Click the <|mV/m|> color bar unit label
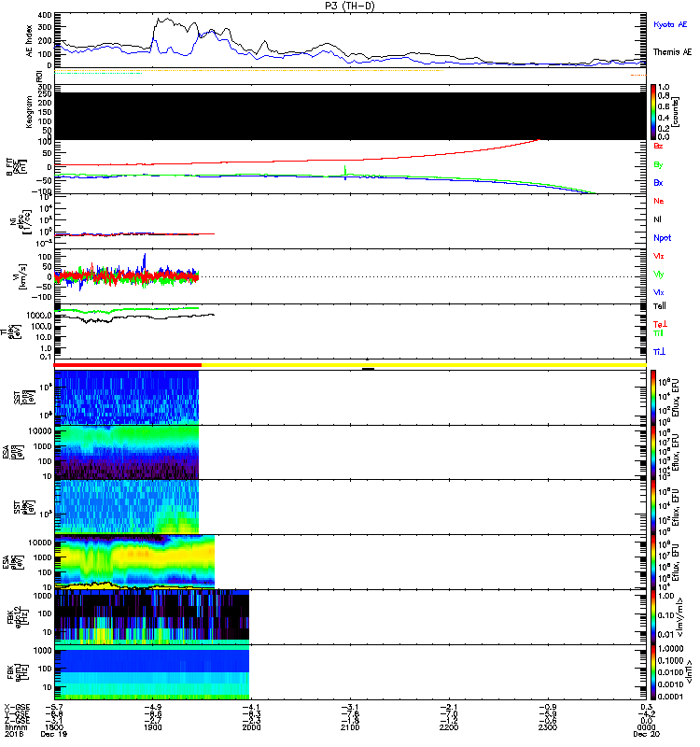Image resolution: width=700 pixels, height=747 pixels. pyautogui.click(x=680, y=617)
